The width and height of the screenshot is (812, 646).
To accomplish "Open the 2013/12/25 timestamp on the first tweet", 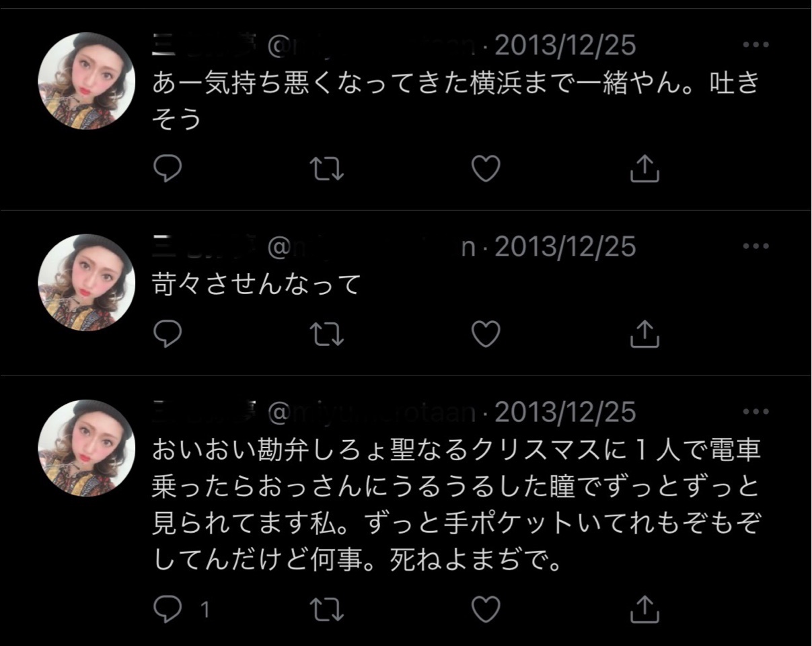I will (x=565, y=45).
